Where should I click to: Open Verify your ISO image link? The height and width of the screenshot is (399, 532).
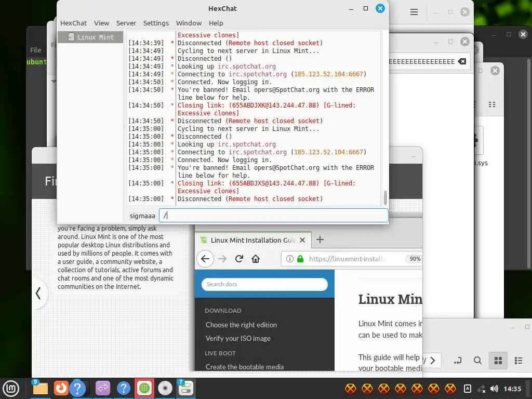pos(238,338)
